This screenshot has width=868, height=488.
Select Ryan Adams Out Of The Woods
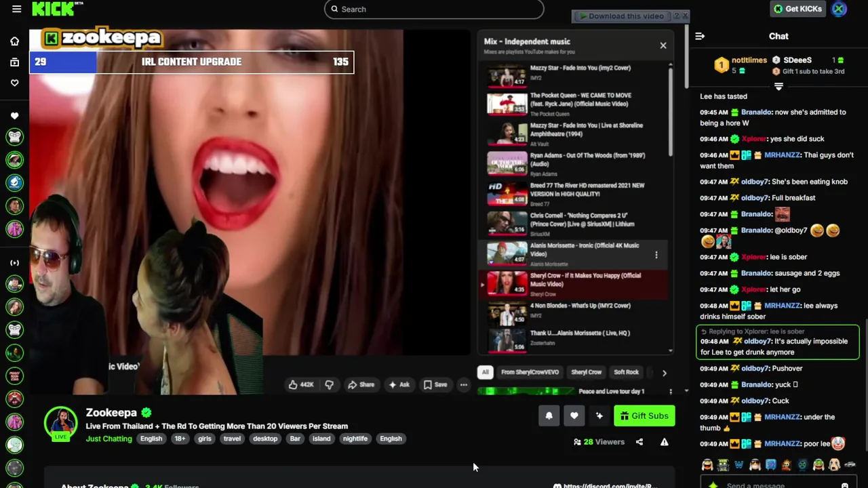(576, 163)
